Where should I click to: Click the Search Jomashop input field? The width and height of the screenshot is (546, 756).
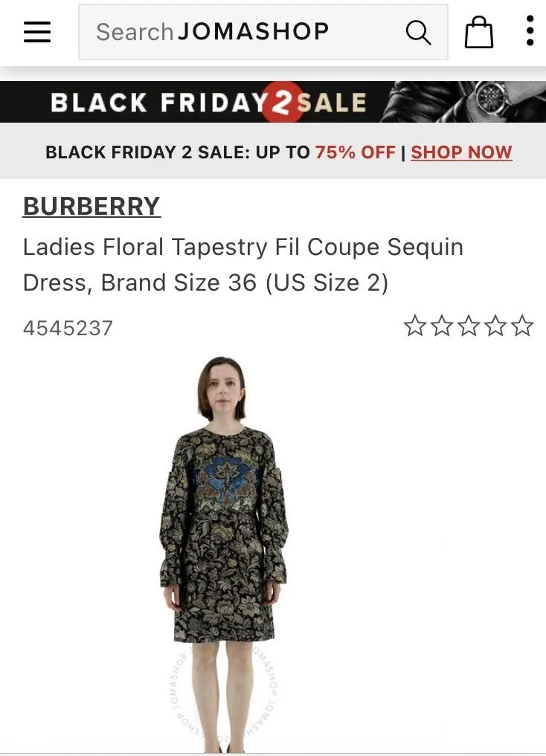(263, 32)
